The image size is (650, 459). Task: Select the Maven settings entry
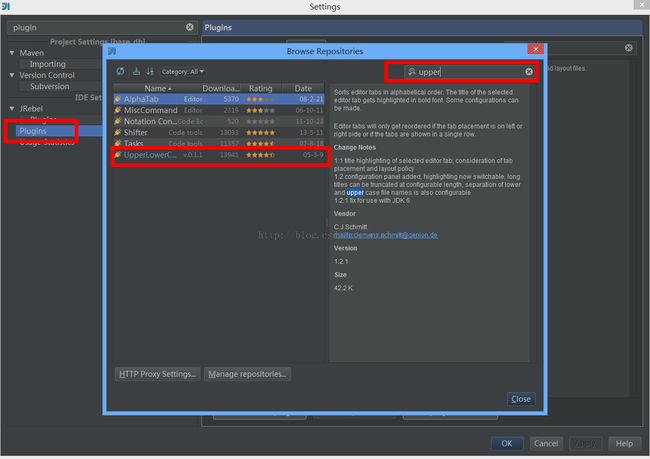pyautogui.click(x=32, y=53)
